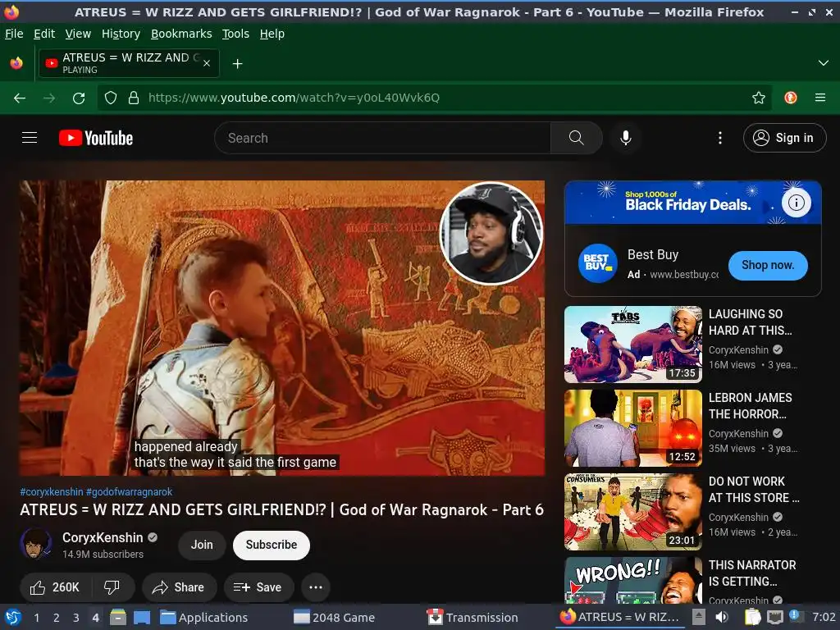The height and width of the screenshot is (630, 840).
Task: Click the search magnifier button
Action: tap(576, 138)
